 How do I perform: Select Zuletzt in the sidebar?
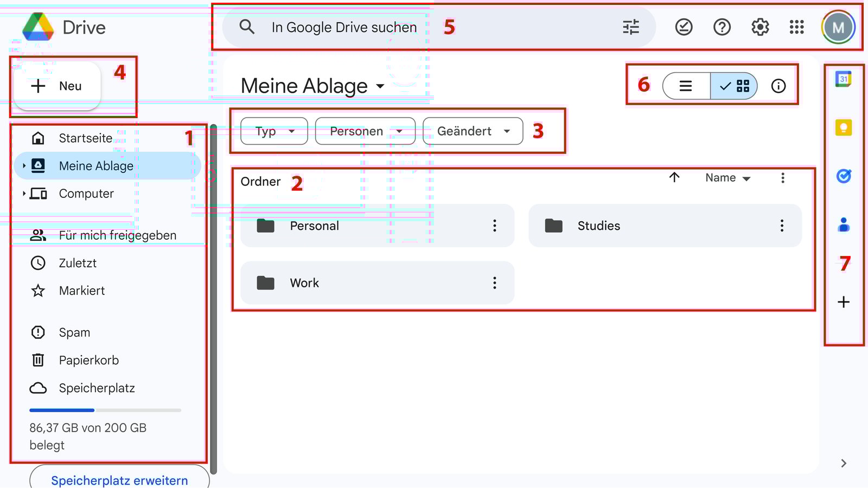click(78, 263)
